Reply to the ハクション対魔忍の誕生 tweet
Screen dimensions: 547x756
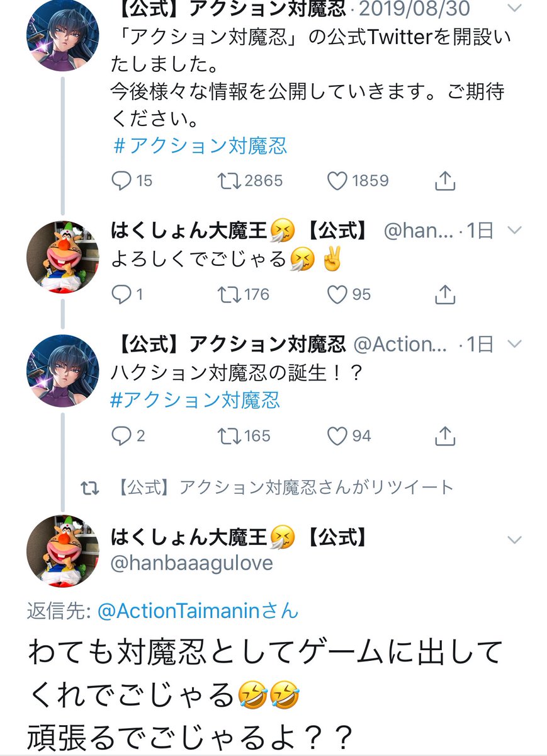pyautogui.click(x=121, y=435)
